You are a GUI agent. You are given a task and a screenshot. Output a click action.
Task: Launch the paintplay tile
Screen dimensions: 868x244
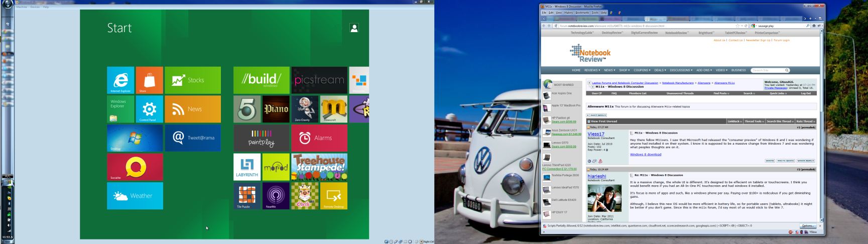(x=262, y=138)
